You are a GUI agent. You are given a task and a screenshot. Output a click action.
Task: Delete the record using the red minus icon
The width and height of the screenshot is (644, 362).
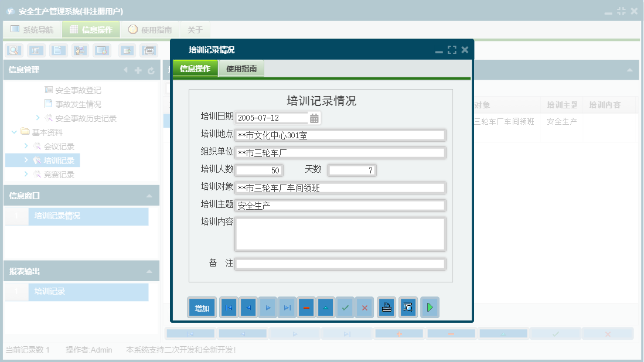[x=306, y=307]
